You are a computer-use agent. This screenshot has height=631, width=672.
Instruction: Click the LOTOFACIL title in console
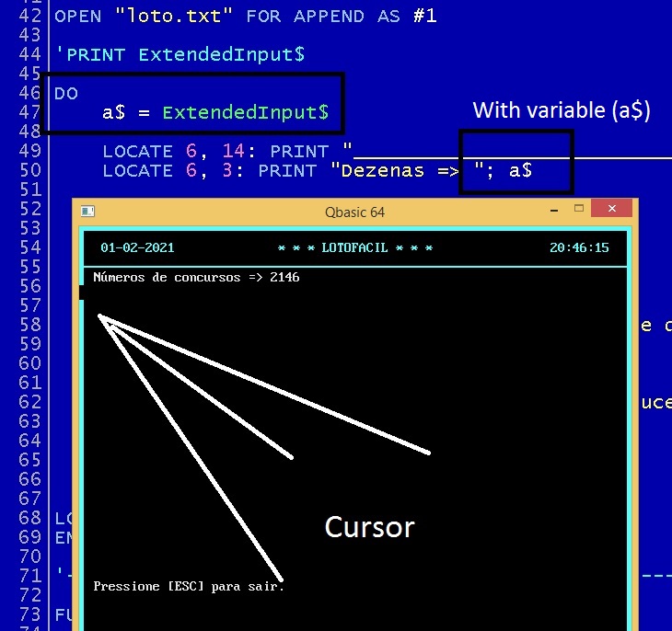[354, 248]
